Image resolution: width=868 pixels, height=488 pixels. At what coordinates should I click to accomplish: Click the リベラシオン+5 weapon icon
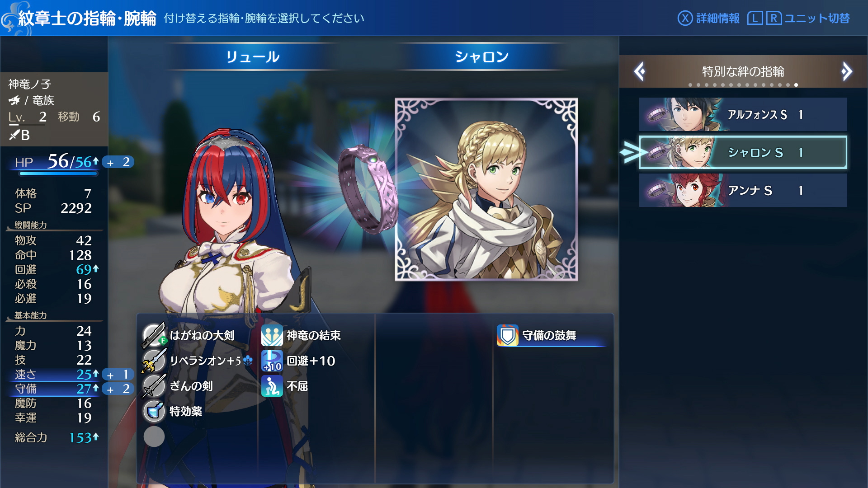pyautogui.click(x=154, y=361)
